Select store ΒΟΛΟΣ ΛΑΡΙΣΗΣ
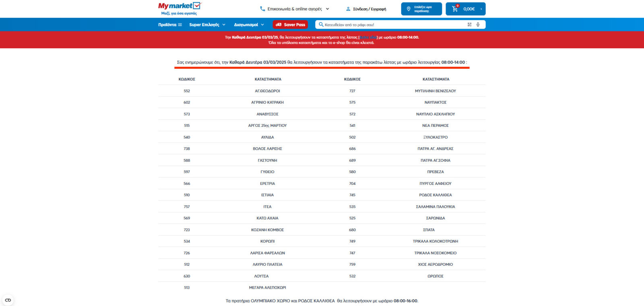644x306 pixels. point(267,149)
